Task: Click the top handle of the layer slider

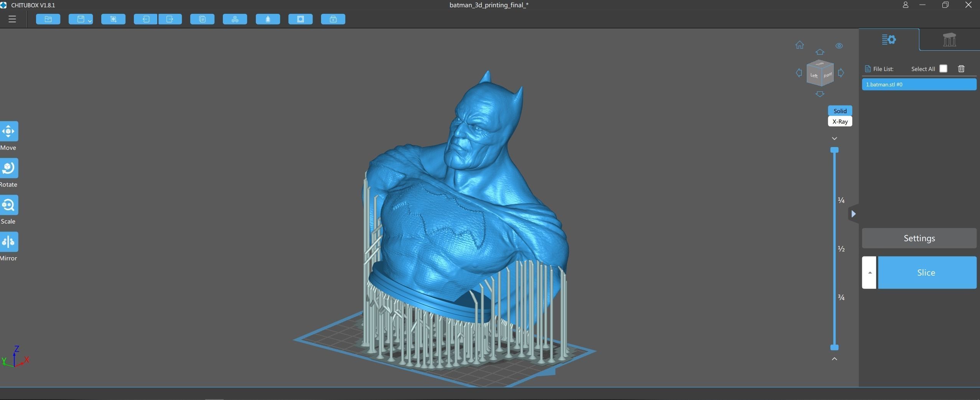Action: (834, 150)
